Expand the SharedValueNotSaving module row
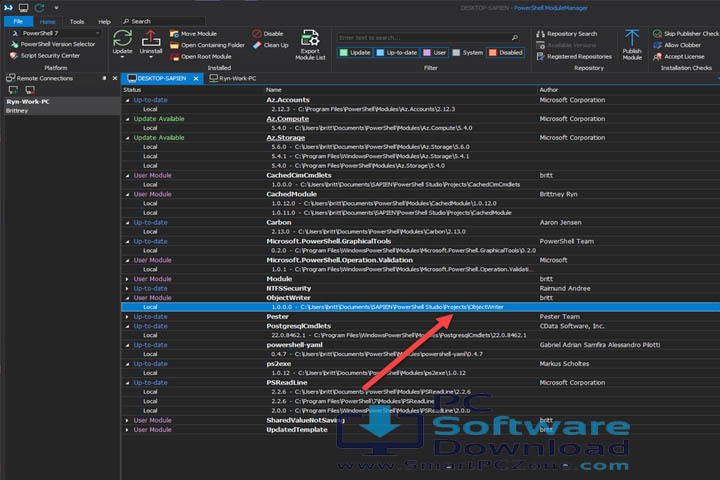The image size is (720, 480). tap(127, 421)
